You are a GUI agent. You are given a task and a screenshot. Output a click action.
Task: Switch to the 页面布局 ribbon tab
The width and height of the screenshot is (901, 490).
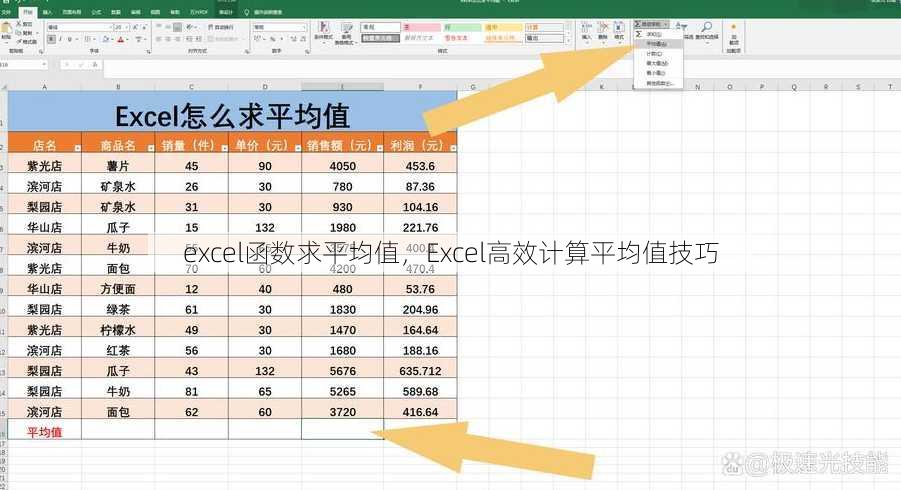[72, 12]
